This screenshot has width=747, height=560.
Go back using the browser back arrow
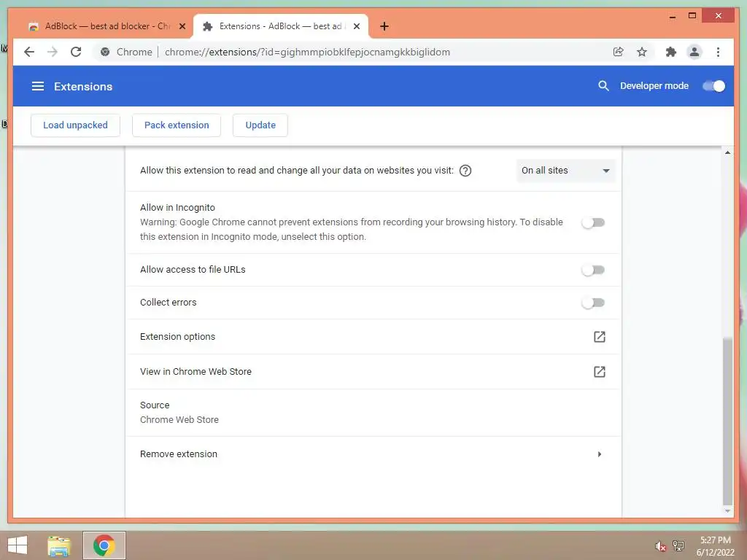[29, 52]
